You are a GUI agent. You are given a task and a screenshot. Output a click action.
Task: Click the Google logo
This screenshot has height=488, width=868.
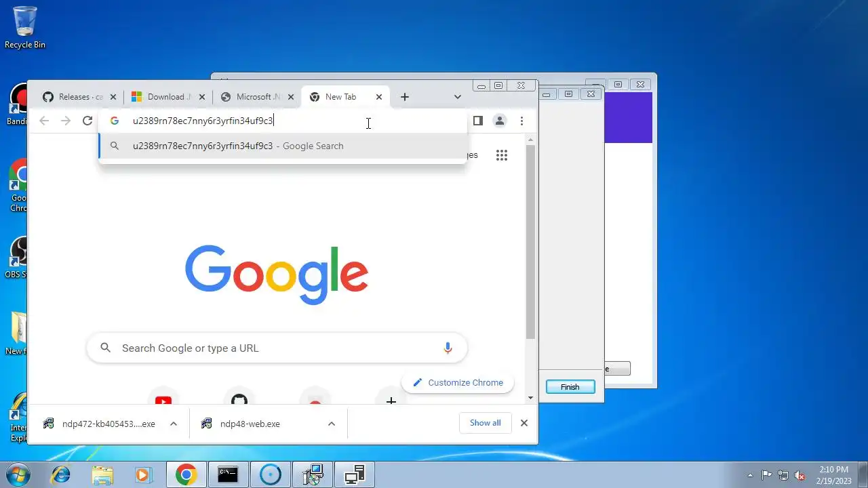[x=277, y=274]
